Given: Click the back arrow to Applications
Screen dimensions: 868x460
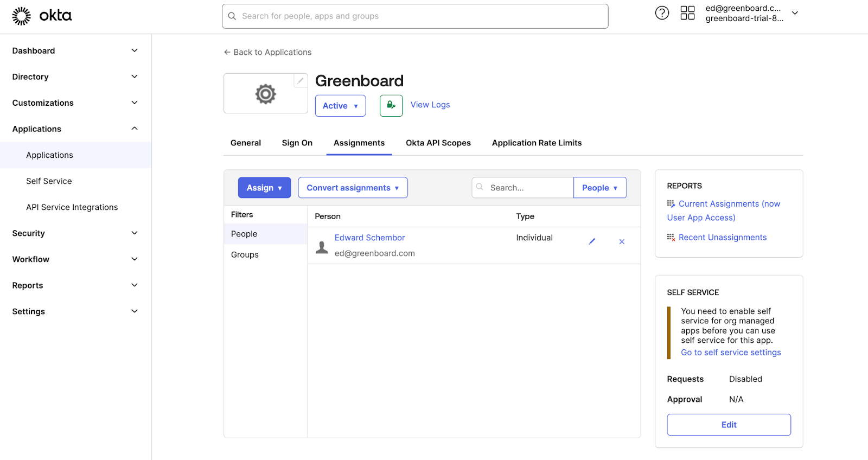Looking at the screenshot, I should pos(227,52).
